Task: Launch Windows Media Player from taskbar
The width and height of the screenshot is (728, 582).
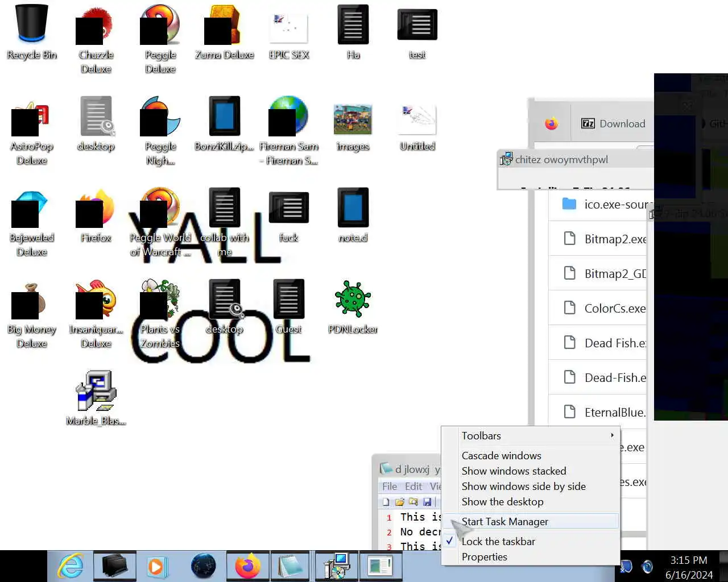Action: coord(157,566)
